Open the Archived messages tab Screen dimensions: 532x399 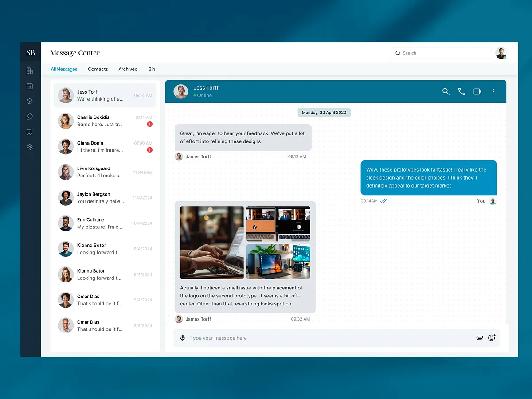point(128,69)
